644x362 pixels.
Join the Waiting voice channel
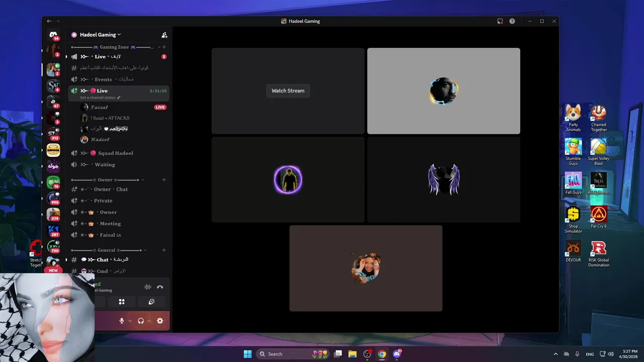coord(118,164)
